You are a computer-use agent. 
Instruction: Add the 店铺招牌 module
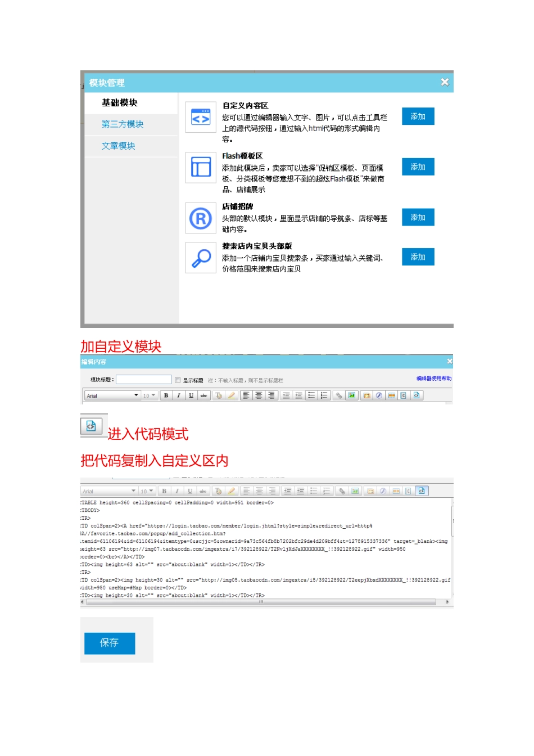click(418, 217)
